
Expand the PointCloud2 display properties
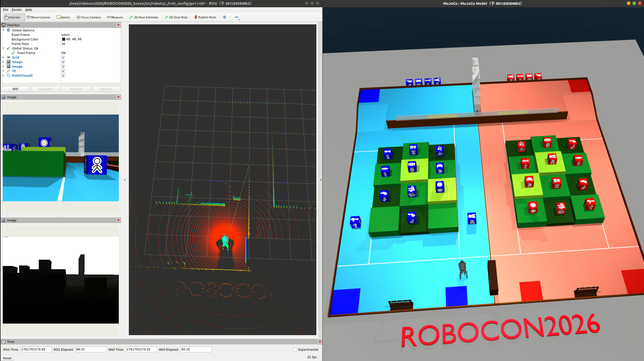click(3, 76)
